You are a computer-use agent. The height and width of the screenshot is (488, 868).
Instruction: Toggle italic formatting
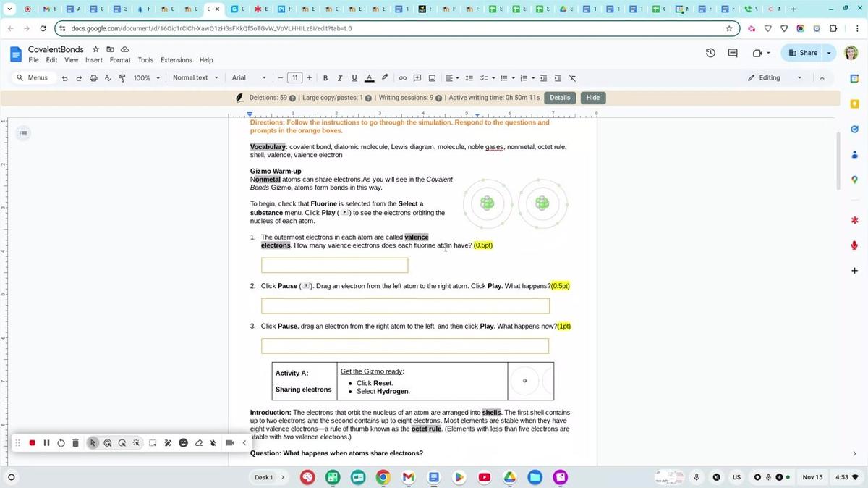[x=340, y=78]
